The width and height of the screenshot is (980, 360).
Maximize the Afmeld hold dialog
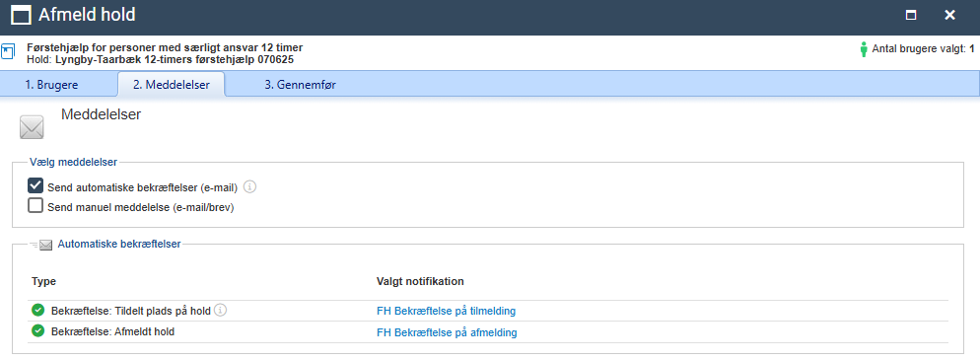point(911,15)
